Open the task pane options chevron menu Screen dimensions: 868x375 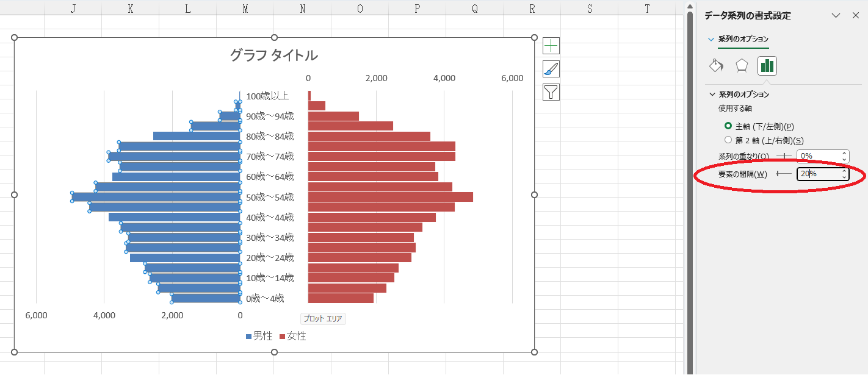[836, 15]
